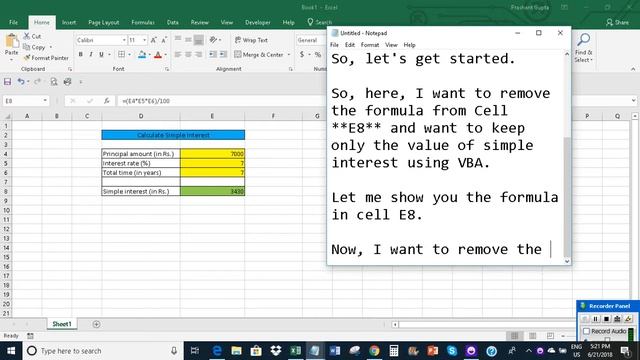Apply red font color with the A icon

[x=158, y=54]
